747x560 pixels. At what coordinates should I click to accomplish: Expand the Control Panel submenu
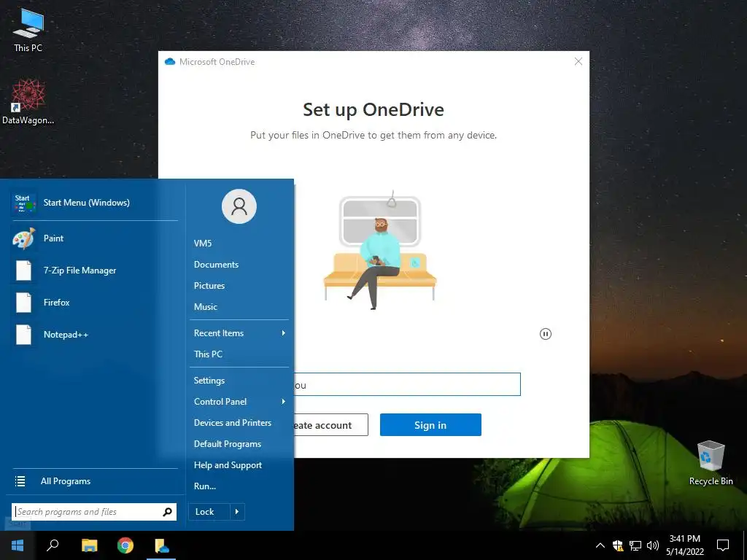click(x=239, y=402)
